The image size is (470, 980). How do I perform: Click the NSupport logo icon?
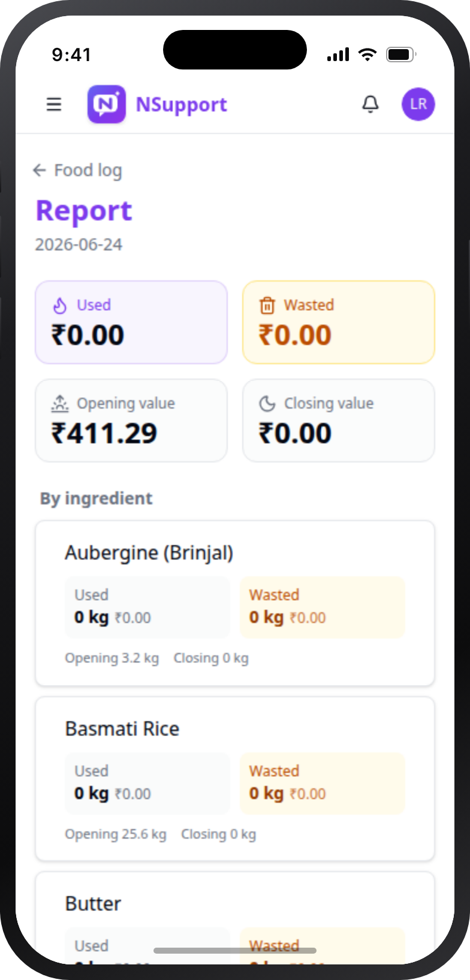tap(107, 104)
